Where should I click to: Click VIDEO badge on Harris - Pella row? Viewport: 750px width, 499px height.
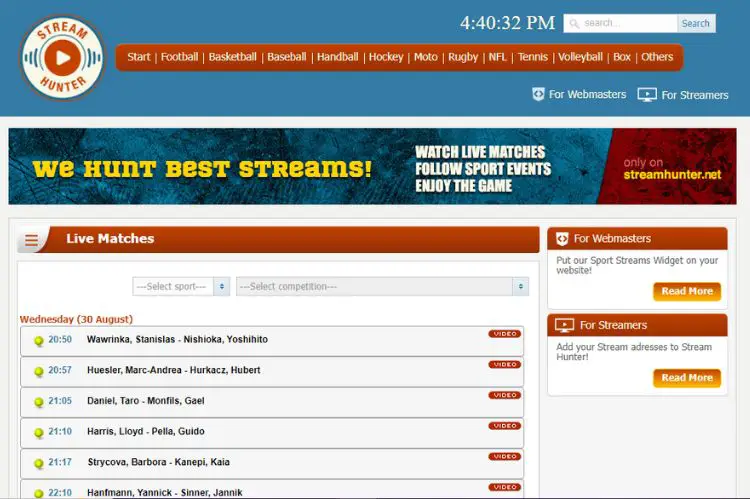point(505,426)
